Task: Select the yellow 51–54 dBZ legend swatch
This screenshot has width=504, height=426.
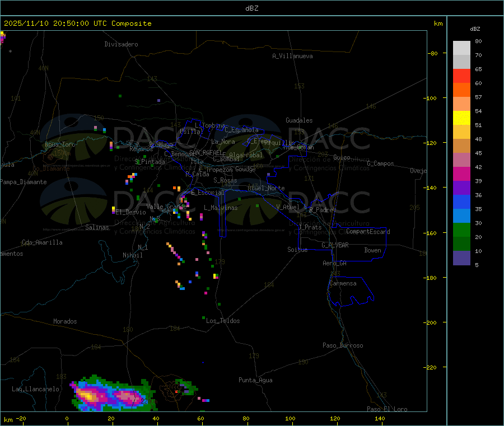Action: tap(461, 118)
